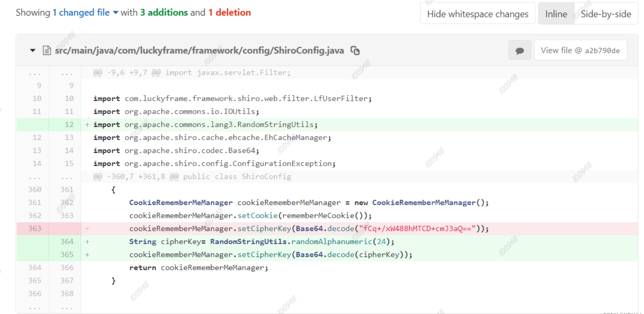Viewport: 644px width, 314px height.
Task: Switch to Side-by-side diff view
Action: click(x=606, y=14)
